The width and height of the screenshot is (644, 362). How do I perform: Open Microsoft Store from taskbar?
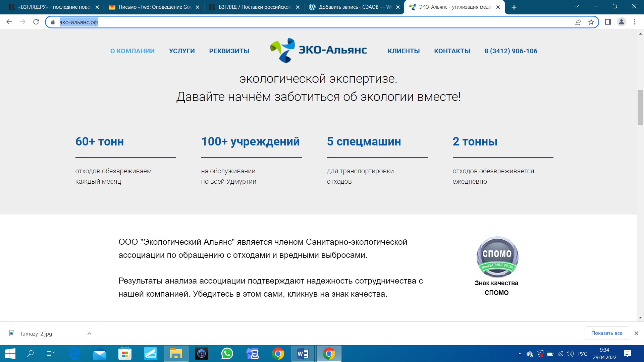125,354
